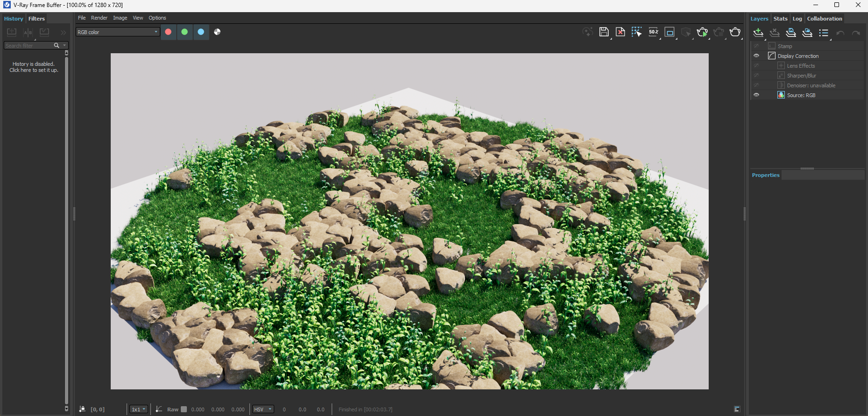Toggle the blue channel display
868x416 pixels.
[201, 32]
